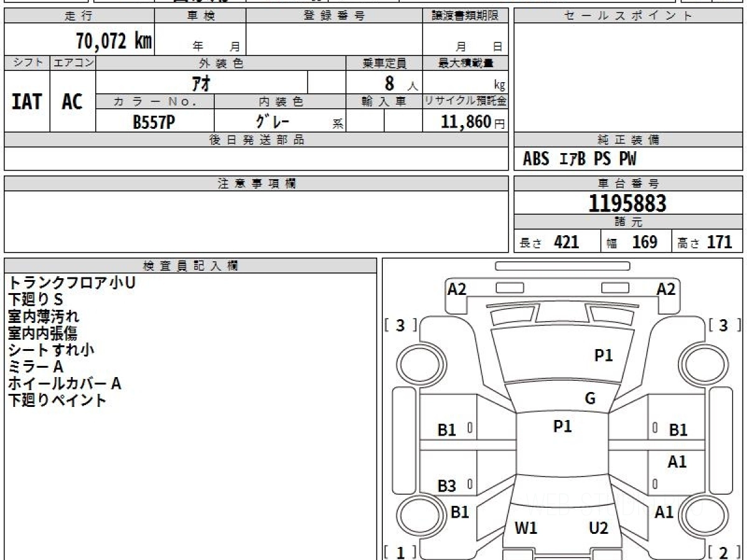Select the P1 mark on the roof
Screen dimensions: 747x560
point(563,426)
